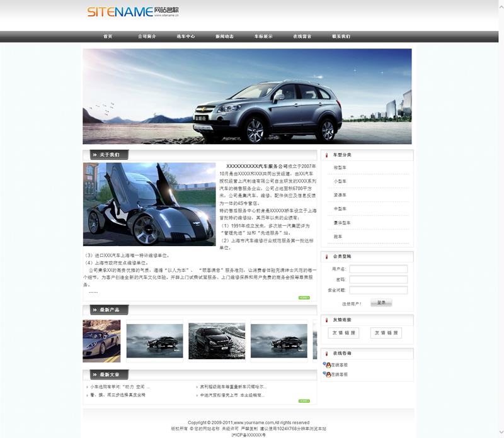Open the 首页 navigation menu item
Image resolution: width=504 pixels, height=438 pixels.
(108, 36)
